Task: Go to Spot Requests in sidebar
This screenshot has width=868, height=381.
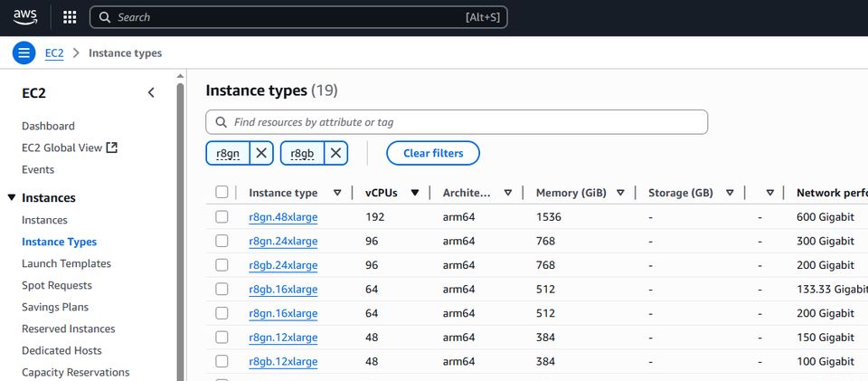Action: coord(57,285)
